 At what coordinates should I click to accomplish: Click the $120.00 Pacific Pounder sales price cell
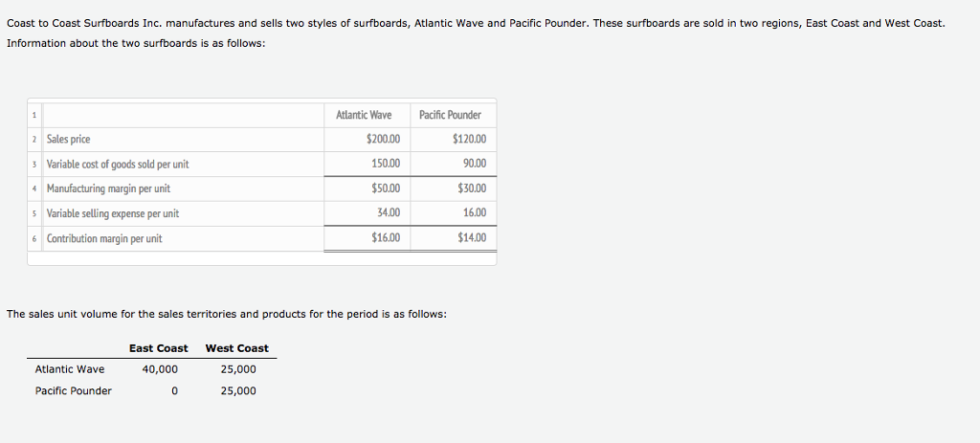coord(469,140)
